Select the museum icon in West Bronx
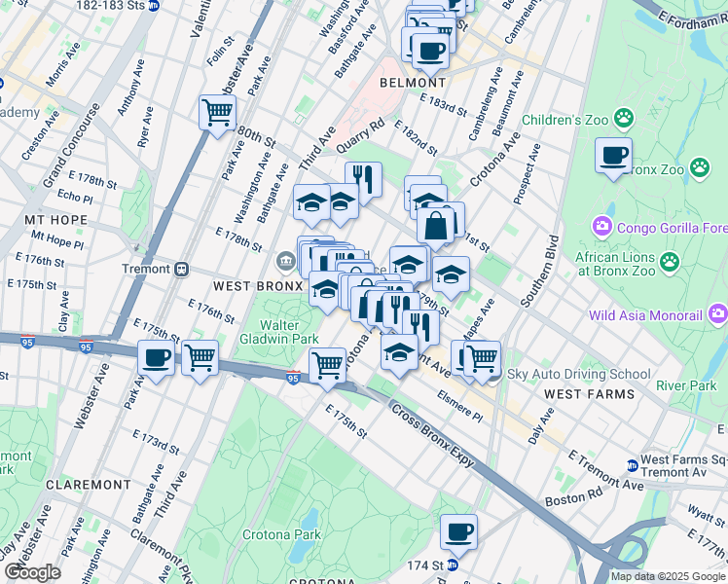The image size is (728, 584). tap(286, 260)
